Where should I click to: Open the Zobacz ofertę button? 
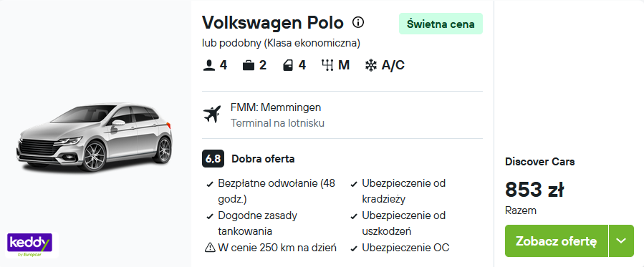[557, 241]
